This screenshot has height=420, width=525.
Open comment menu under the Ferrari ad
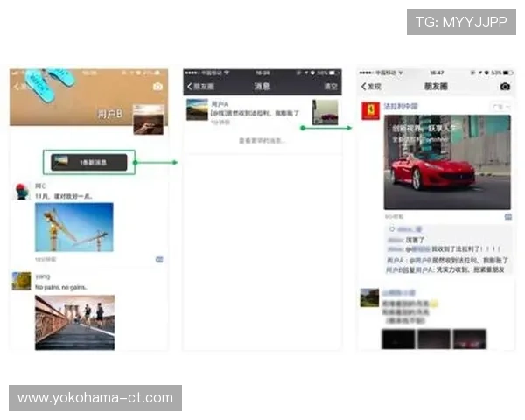507,217
